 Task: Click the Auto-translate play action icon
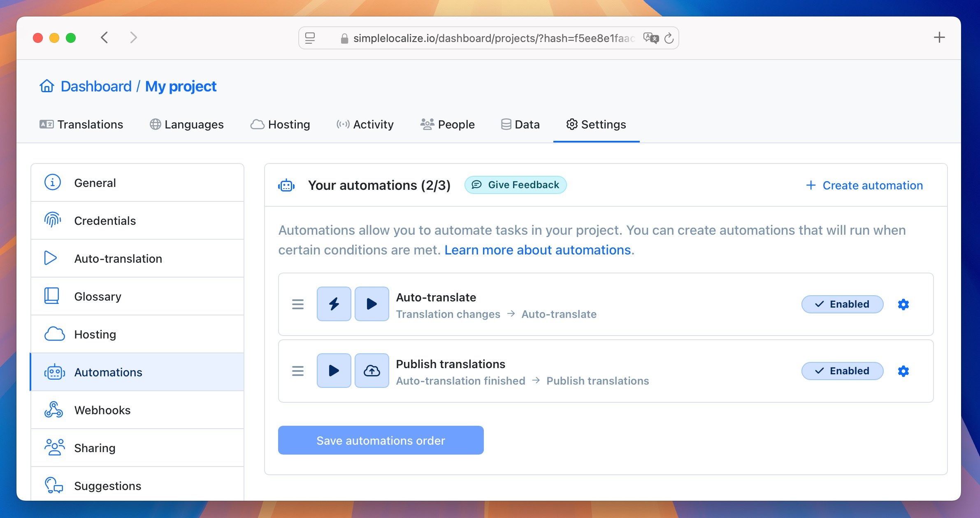372,304
